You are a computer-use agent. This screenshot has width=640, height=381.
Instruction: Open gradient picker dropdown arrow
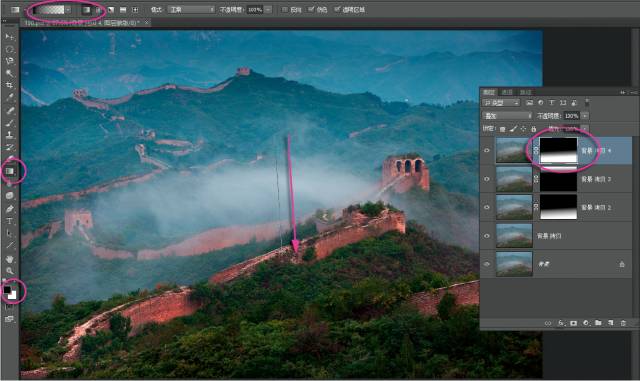pos(68,10)
